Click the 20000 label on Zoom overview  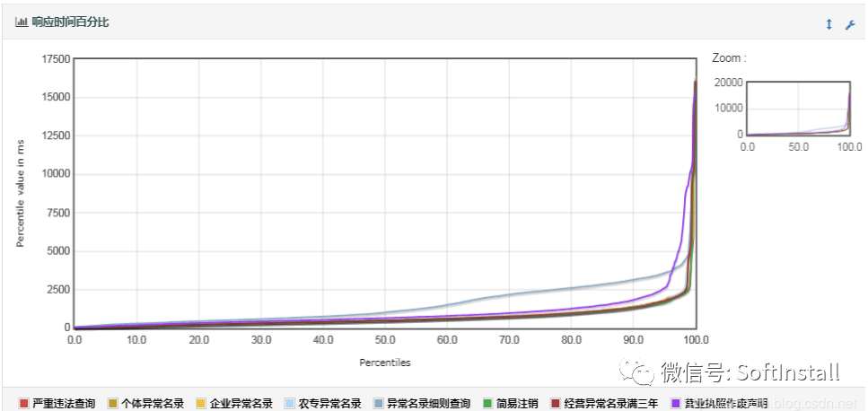pos(729,82)
